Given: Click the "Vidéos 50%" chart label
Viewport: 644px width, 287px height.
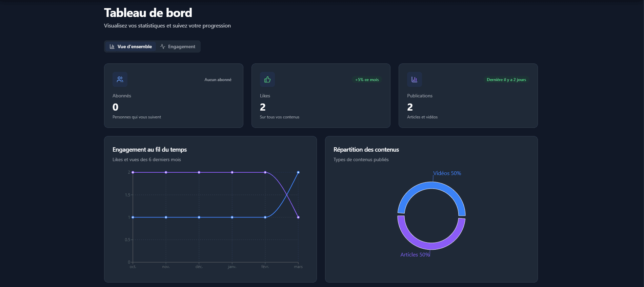Looking at the screenshot, I should 447,173.
